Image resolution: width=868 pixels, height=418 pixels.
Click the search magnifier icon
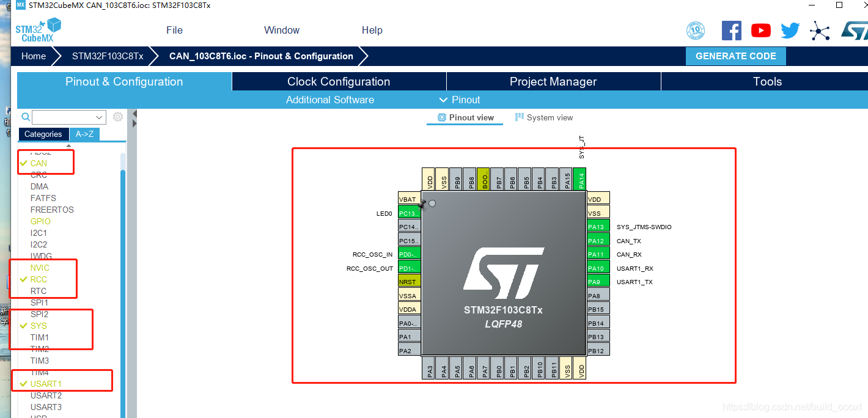tap(26, 117)
